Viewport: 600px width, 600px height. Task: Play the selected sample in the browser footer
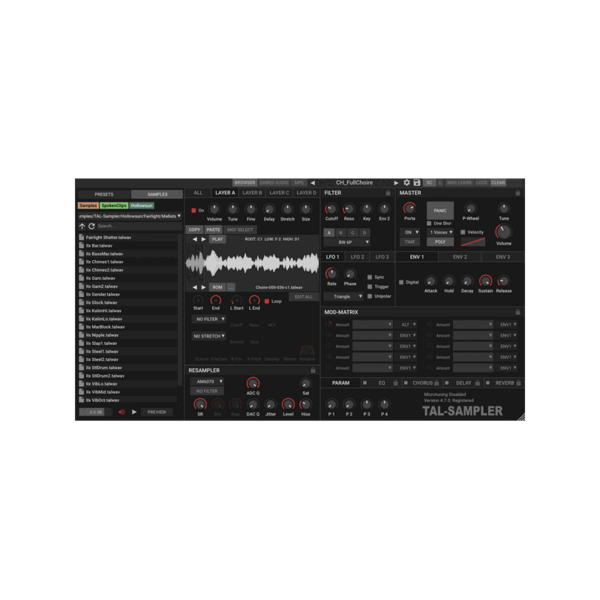[x=134, y=412]
